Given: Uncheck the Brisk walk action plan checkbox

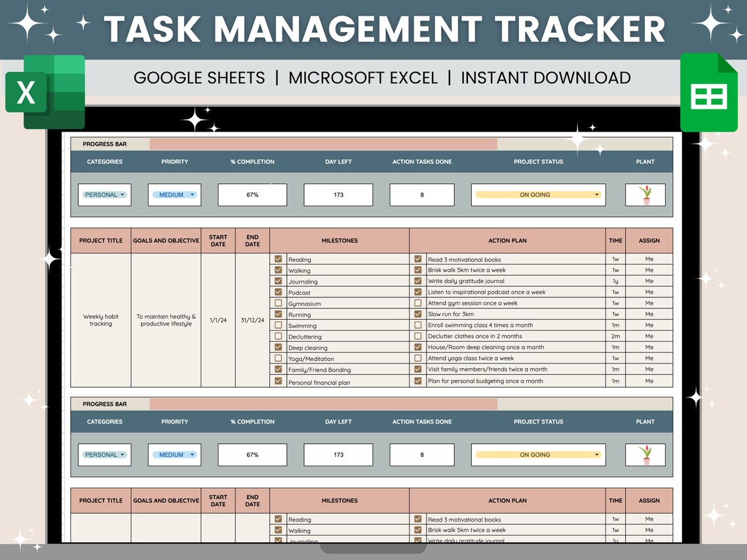Looking at the screenshot, I should [x=417, y=271].
